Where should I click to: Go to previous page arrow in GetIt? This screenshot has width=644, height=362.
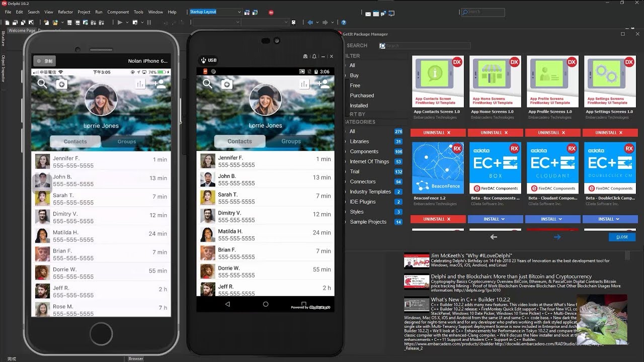coord(494,237)
